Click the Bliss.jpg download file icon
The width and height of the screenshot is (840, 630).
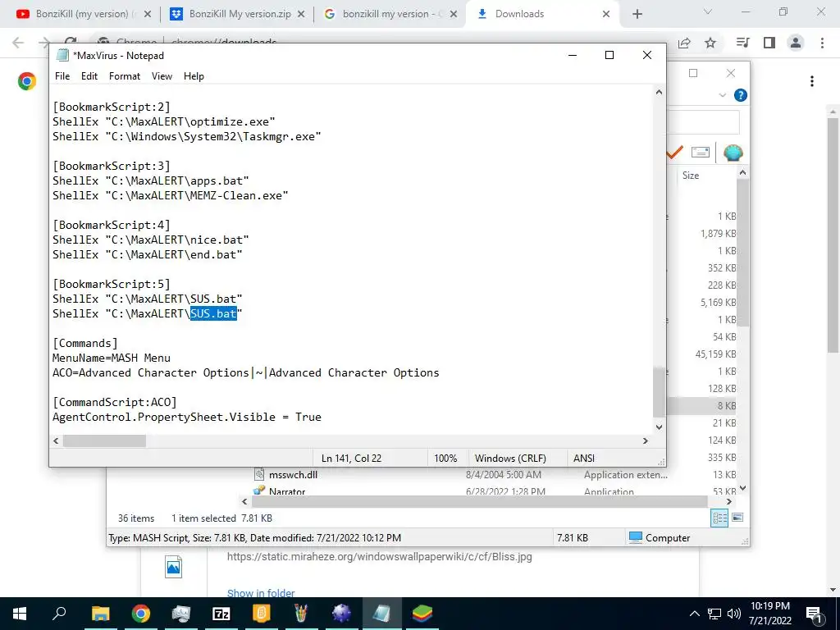[x=174, y=567]
